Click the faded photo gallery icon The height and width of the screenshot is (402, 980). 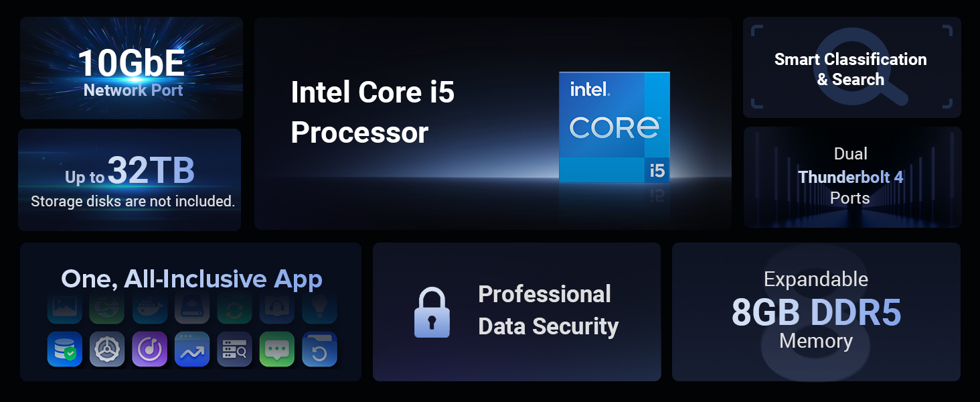(65, 308)
